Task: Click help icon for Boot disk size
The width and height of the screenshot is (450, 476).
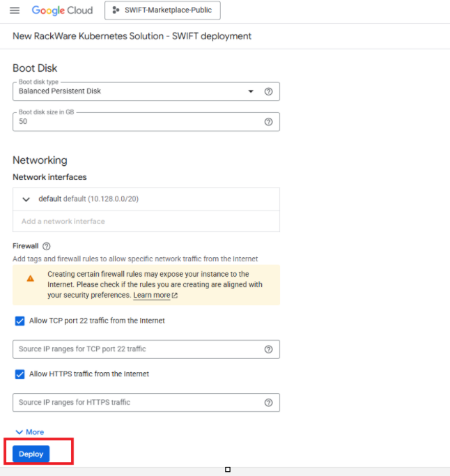Action: pos(268,122)
